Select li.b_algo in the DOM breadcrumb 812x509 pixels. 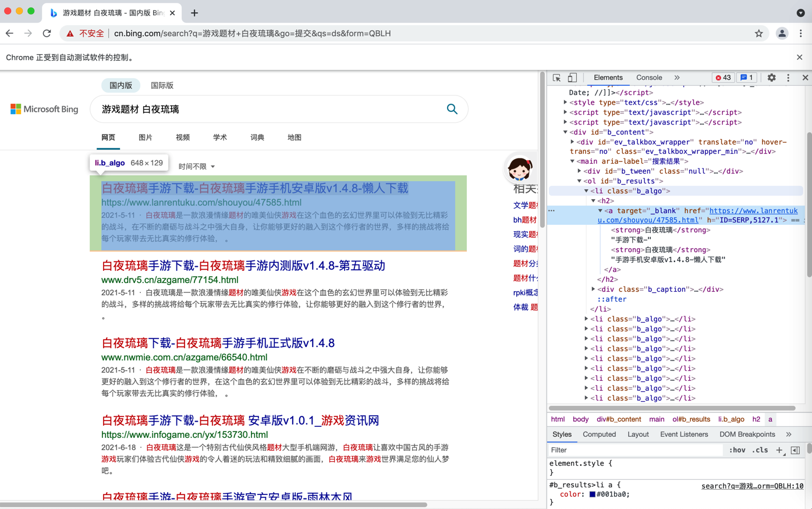[x=731, y=419]
